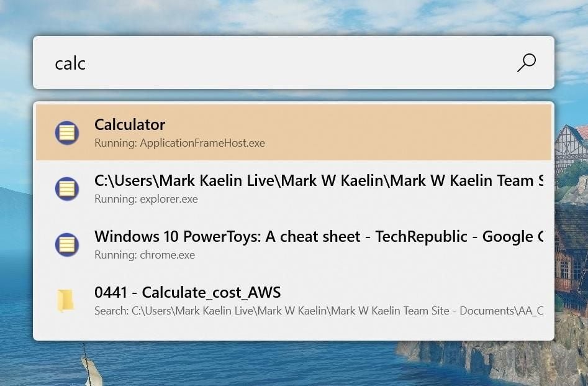Click the "Running: chrome.exe" subtitle
588x386 pixels.
pos(145,255)
